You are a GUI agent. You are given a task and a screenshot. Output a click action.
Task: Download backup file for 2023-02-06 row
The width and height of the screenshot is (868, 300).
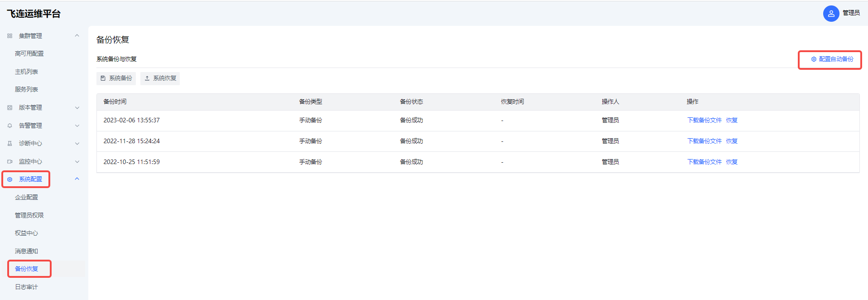pos(705,120)
